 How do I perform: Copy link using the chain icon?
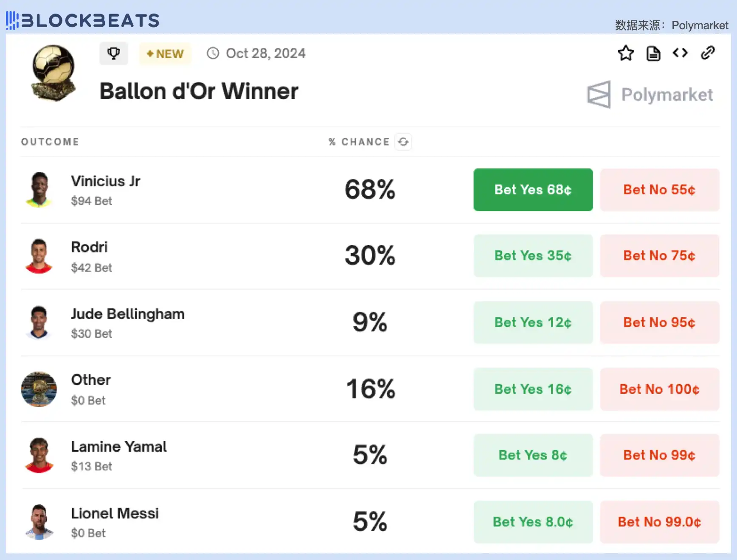click(x=708, y=53)
